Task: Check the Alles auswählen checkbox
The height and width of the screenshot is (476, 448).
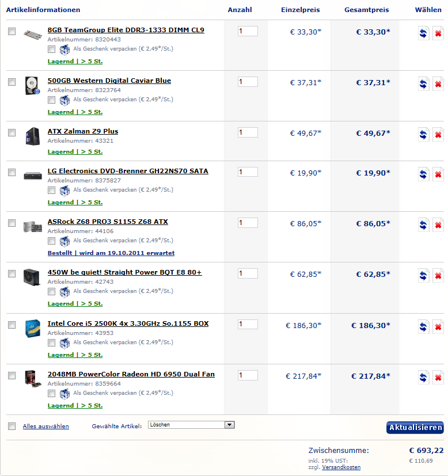Action: [x=12, y=426]
